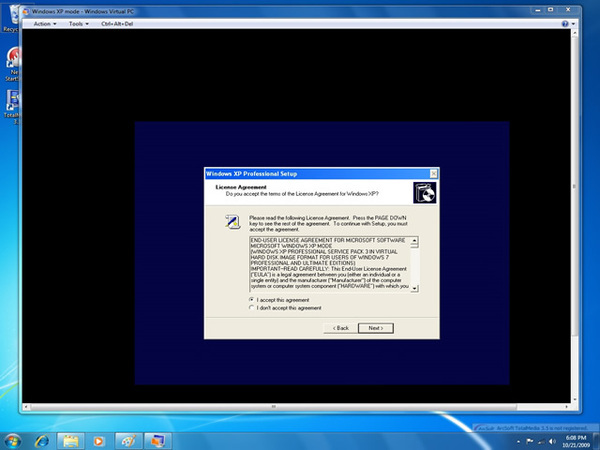Click the license agreement down scroll arrow
Image resolution: width=600 pixels, height=450 pixels.
414,288
